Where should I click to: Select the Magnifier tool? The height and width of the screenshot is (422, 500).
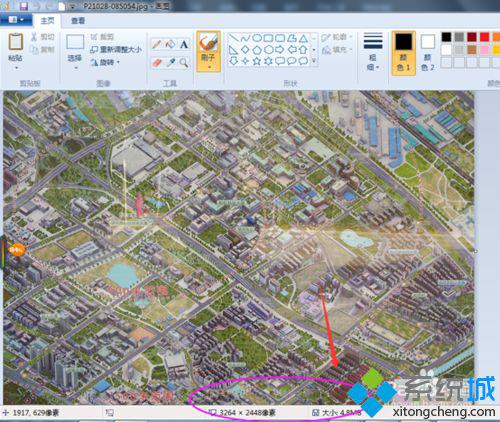point(184,62)
